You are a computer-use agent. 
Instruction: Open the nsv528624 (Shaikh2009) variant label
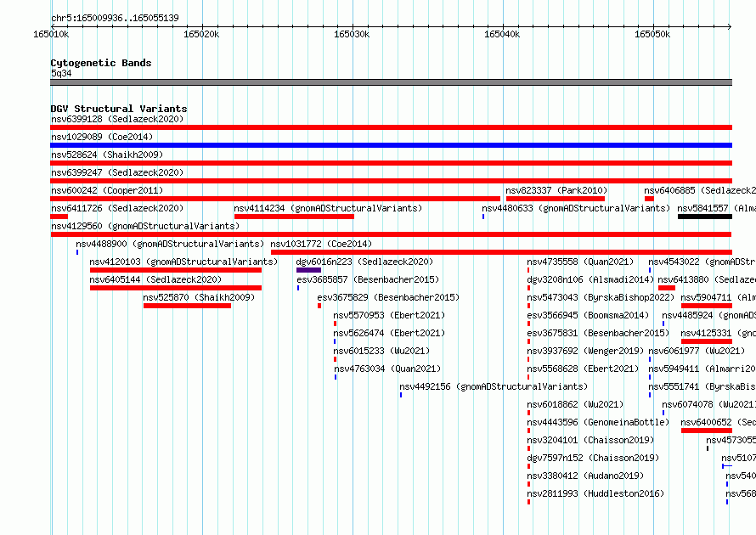click(x=107, y=155)
